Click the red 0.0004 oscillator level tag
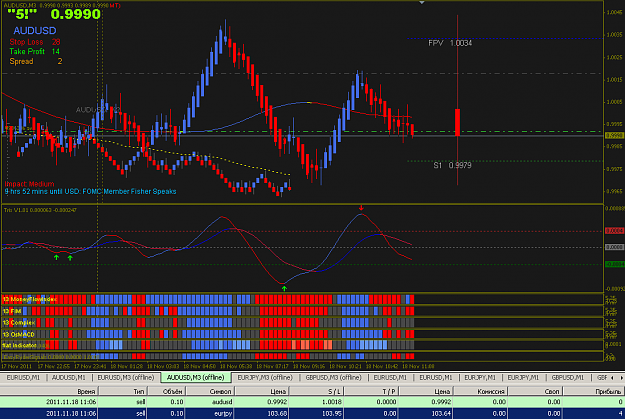This screenshot has width=625, height=419. coord(614,231)
